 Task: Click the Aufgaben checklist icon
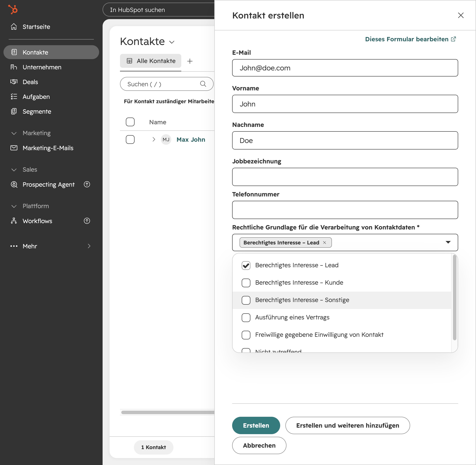point(14,96)
